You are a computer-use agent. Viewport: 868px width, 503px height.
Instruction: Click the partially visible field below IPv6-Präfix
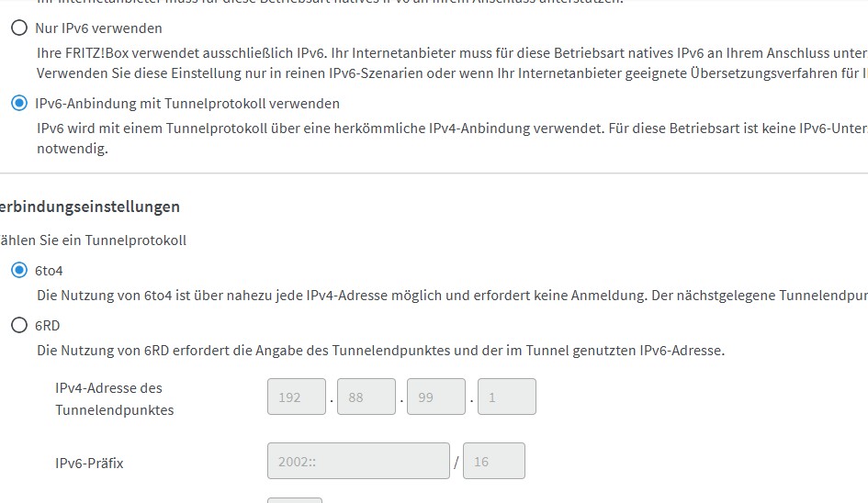coord(295,500)
